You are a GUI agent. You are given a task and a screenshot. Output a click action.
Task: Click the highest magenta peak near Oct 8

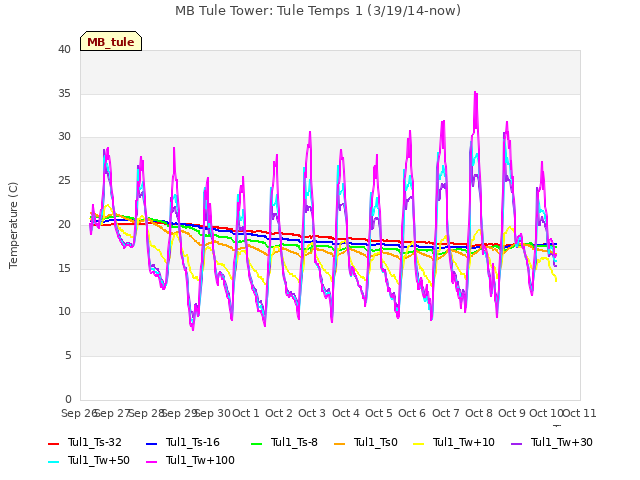click(475, 93)
